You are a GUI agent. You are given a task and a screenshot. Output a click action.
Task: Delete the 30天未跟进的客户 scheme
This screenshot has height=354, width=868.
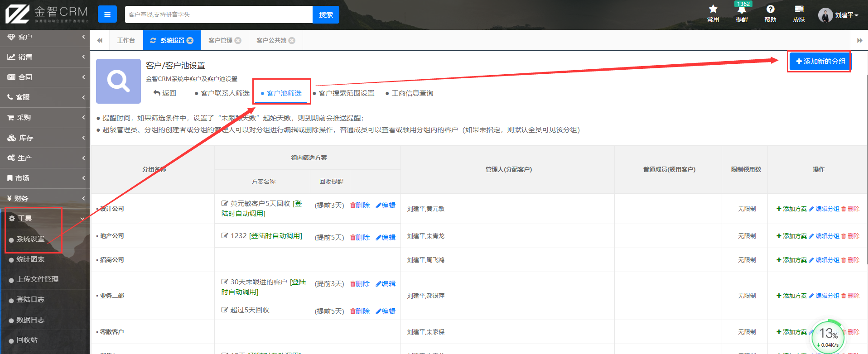pos(360,284)
